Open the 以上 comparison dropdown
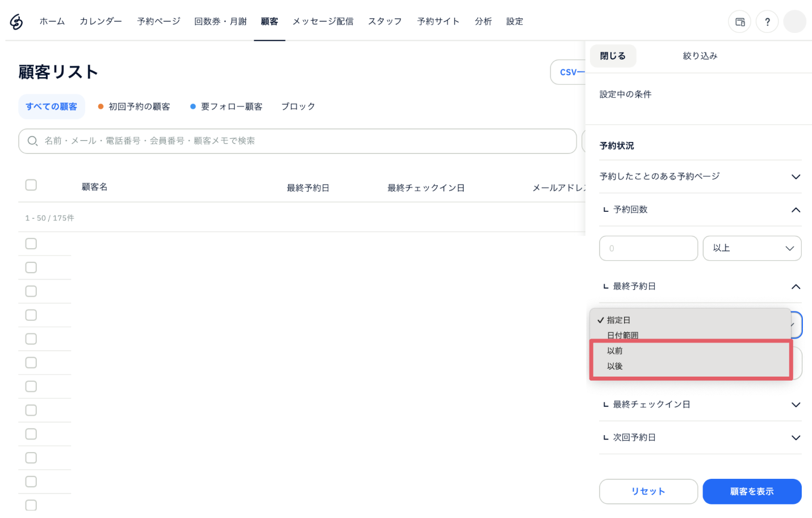Viewport: 812px width, 518px height. coord(752,248)
